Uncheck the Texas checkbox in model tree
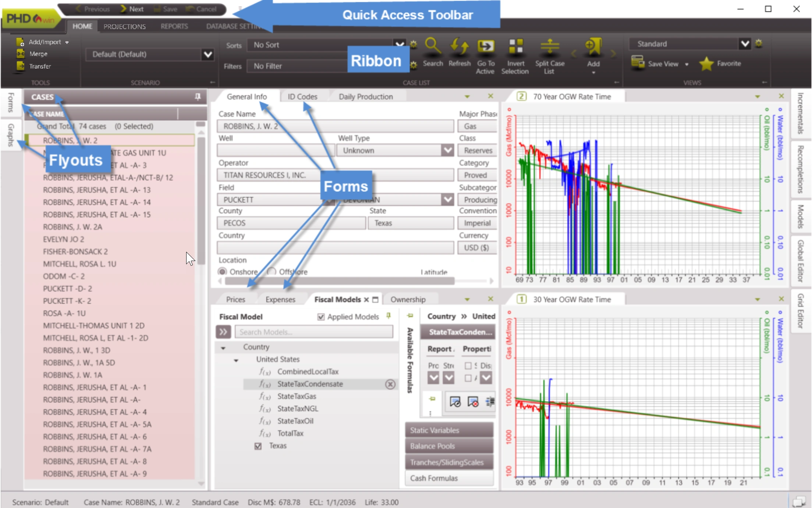812x508 pixels. (x=258, y=446)
